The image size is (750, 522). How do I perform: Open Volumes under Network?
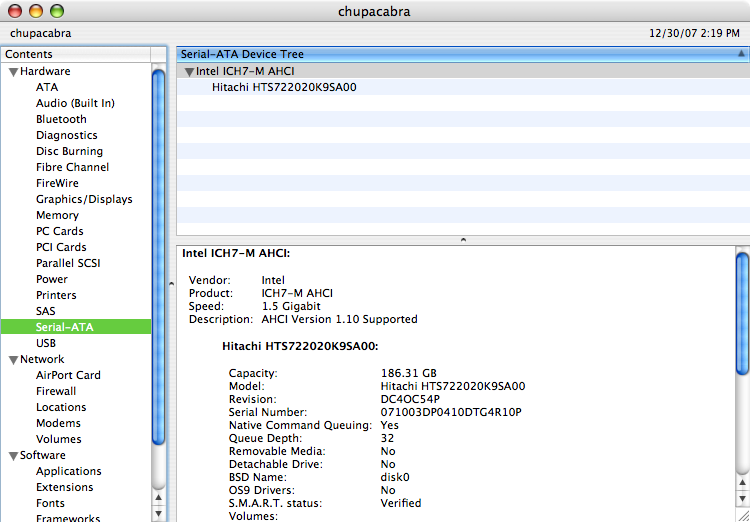[58, 439]
